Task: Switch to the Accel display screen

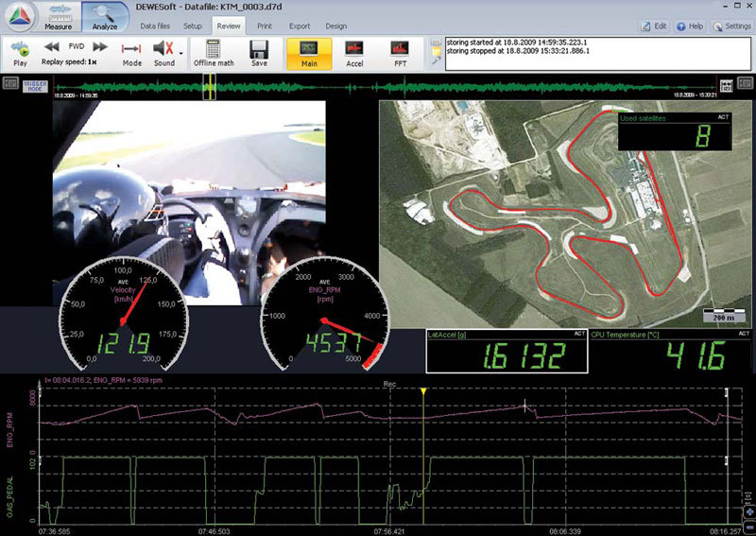Action: 354,50
